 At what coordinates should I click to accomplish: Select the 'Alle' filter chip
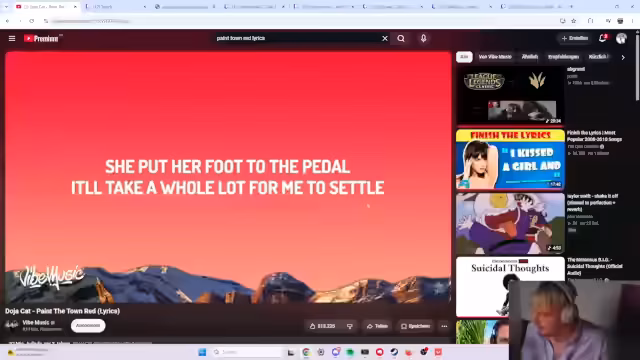click(464, 57)
